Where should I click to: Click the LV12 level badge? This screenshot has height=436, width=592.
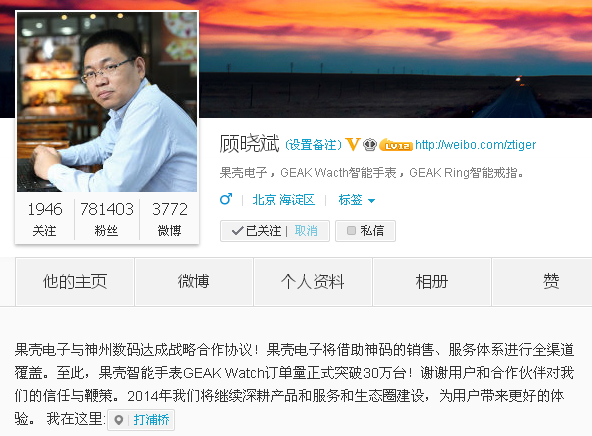coord(396,145)
